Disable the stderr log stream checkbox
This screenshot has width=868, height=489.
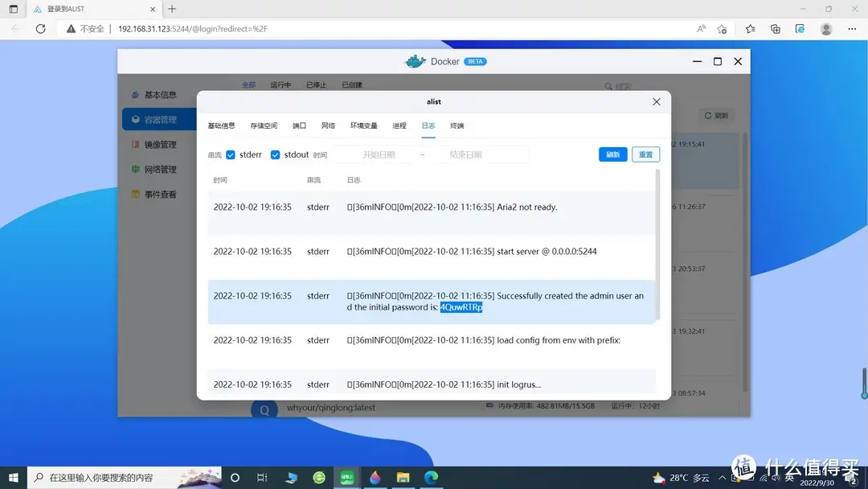click(231, 154)
